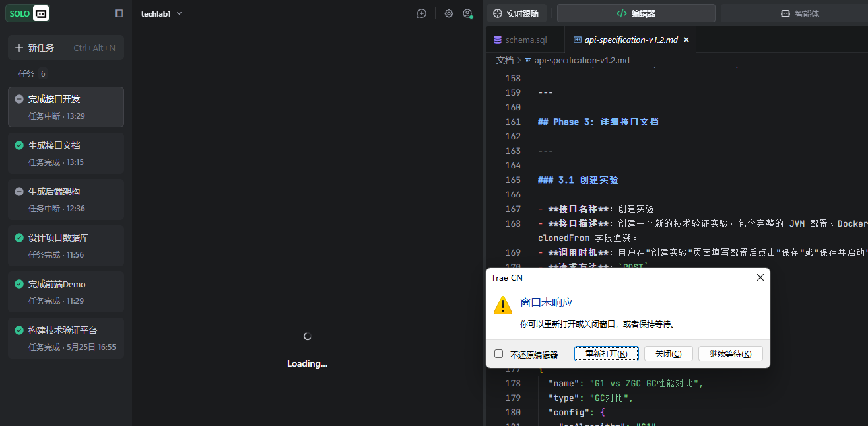Click the plus icon beside 新任务
Screen dimensions: 868x426
point(19,48)
